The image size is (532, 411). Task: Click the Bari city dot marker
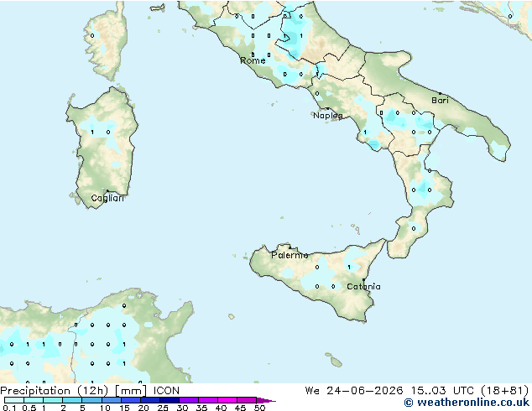(440, 93)
